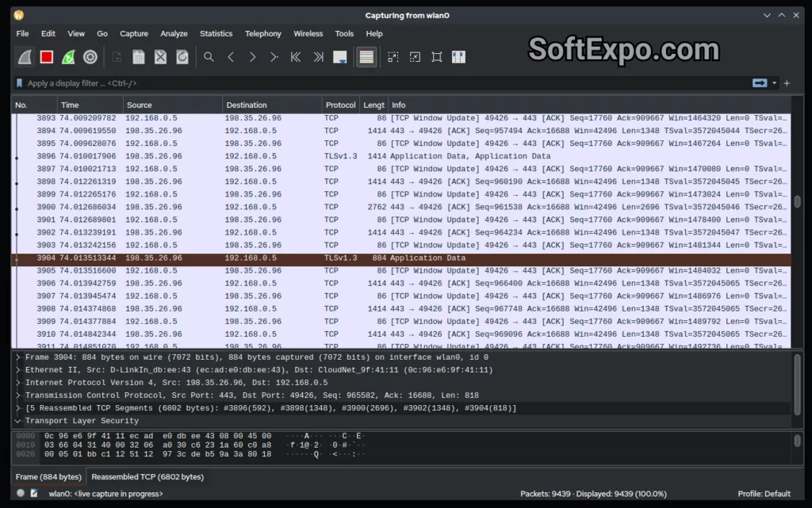Toggle packet list colorization

click(366, 56)
